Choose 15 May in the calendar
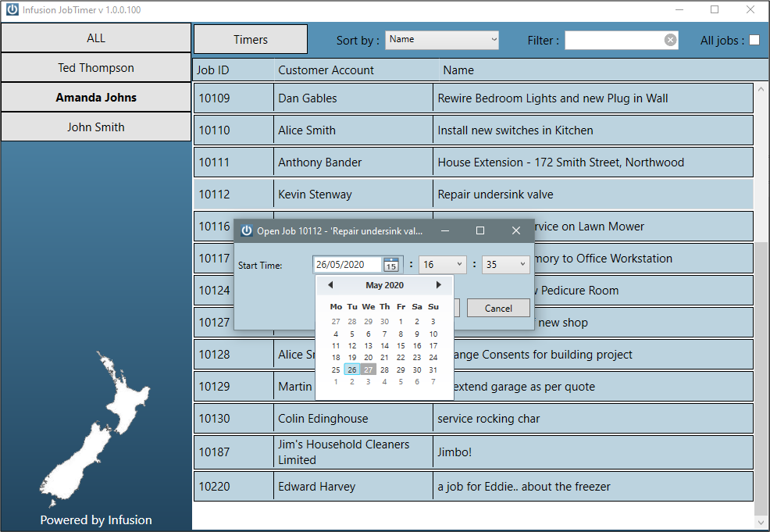This screenshot has height=532, width=770. coord(401,346)
